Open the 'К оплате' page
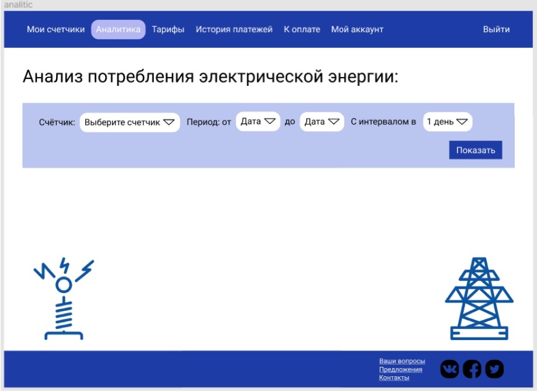 click(x=302, y=29)
